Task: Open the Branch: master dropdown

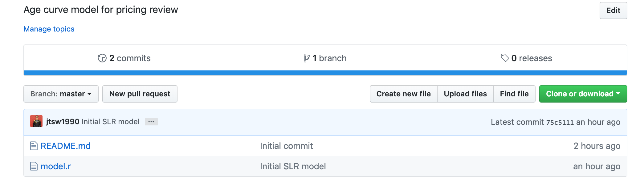Action: [x=61, y=94]
